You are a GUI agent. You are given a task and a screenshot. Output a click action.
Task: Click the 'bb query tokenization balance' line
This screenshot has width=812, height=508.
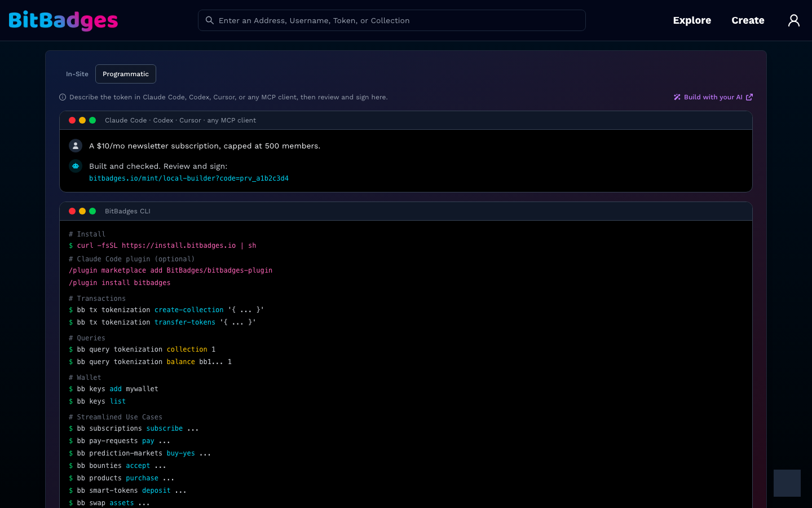point(150,362)
